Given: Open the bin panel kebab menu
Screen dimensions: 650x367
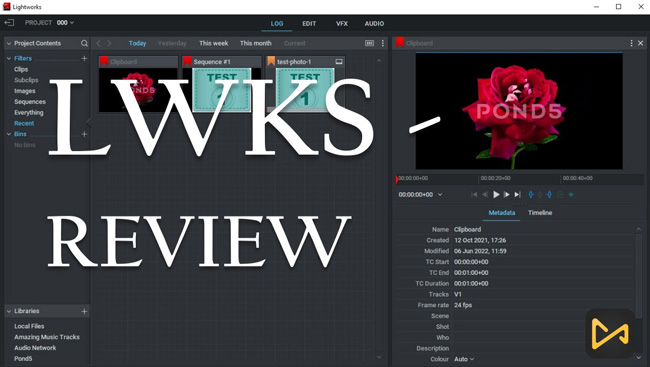Looking at the screenshot, I should tap(383, 43).
